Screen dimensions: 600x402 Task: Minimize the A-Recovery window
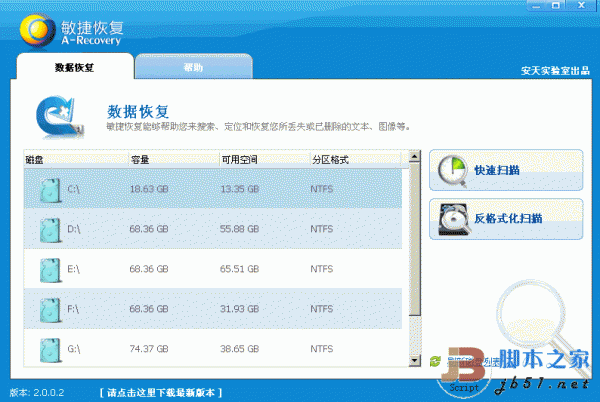click(x=536, y=5)
